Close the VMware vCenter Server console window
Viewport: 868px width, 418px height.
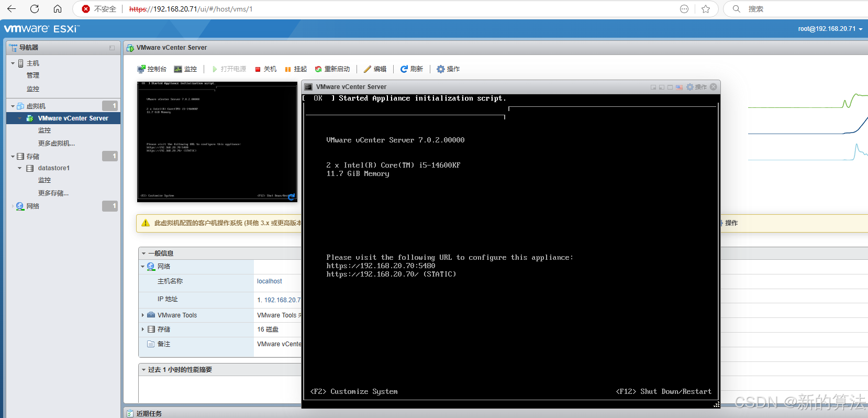tap(714, 87)
